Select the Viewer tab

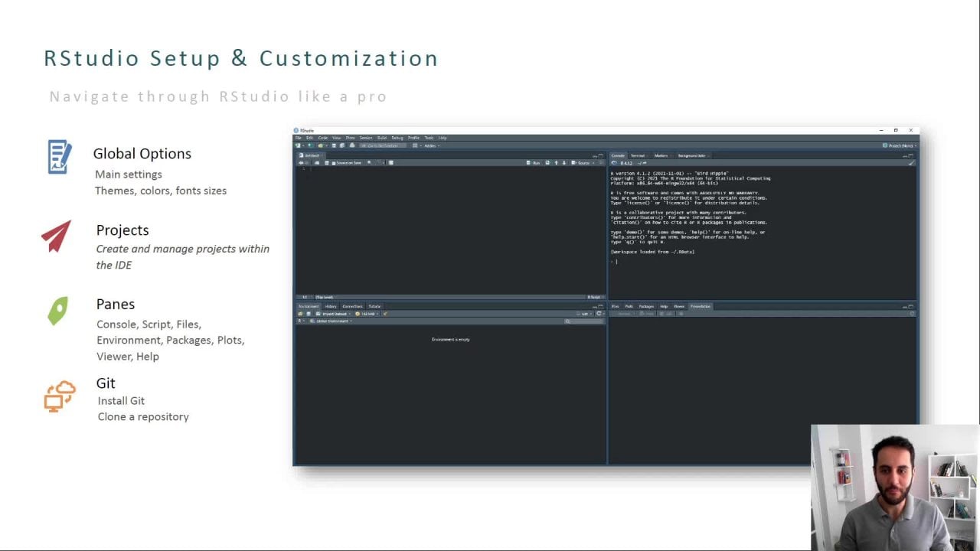(x=678, y=306)
